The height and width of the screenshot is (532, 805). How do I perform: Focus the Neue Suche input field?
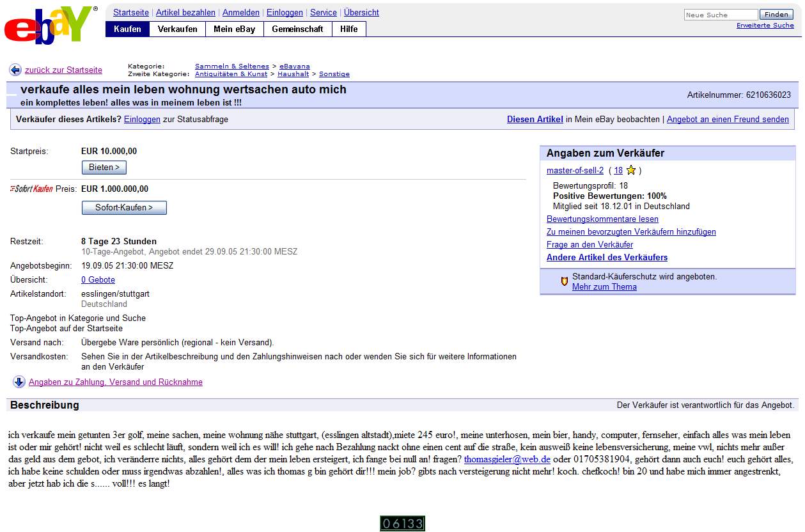[721, 15]
